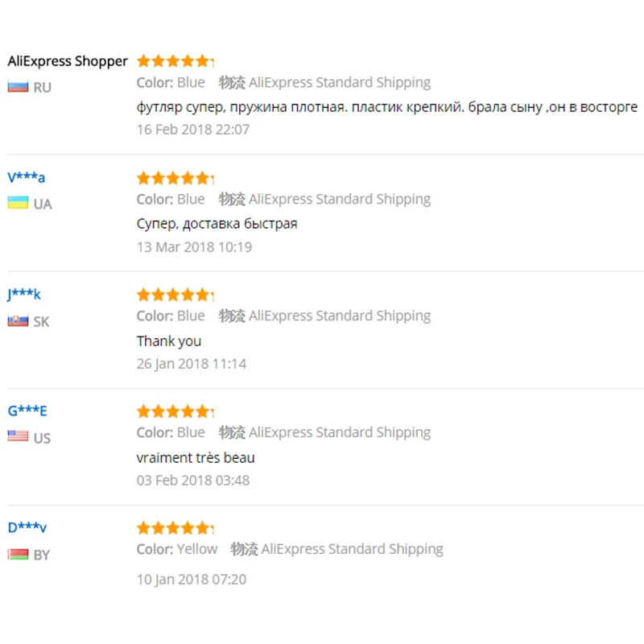Click the 'vraiment très beau' review text
This screenshot has width=644, height=644.
click(196, 458)
